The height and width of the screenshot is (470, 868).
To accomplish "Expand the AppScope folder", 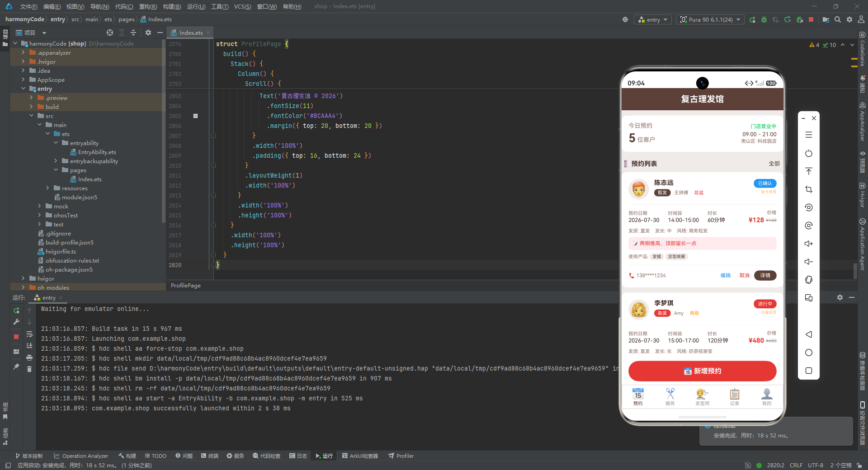I will pyautogui.click(x=23, y=80).
